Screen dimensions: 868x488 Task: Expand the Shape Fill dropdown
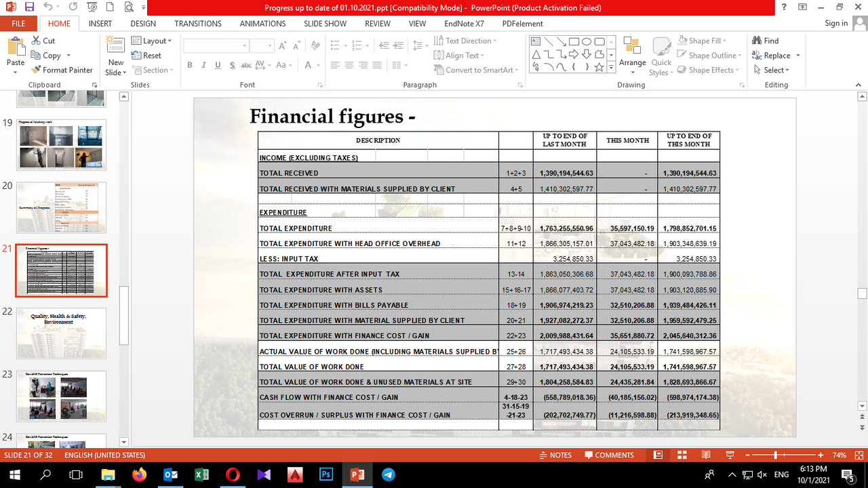(701, 41)
